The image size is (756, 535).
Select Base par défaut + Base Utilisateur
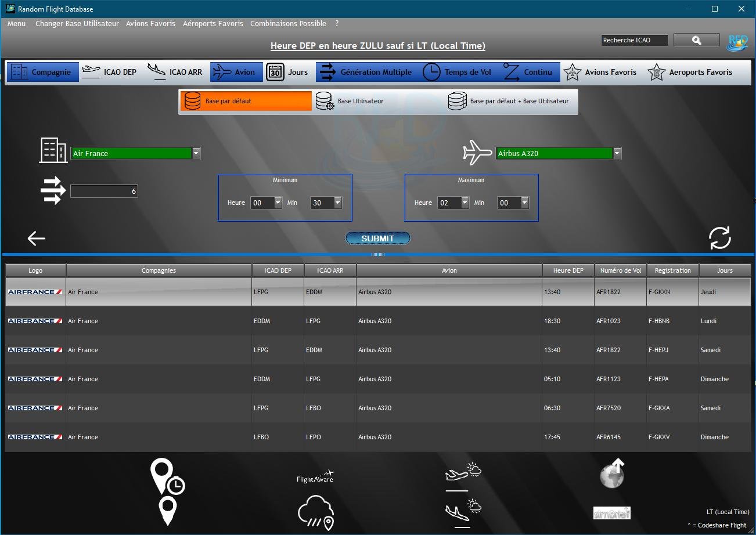[511, 101]
